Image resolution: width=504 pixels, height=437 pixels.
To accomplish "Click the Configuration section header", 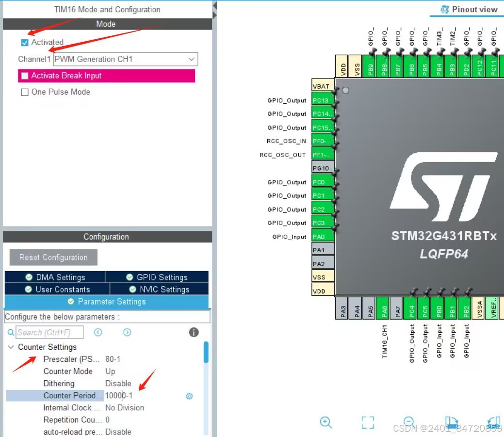I will [107, 237].
